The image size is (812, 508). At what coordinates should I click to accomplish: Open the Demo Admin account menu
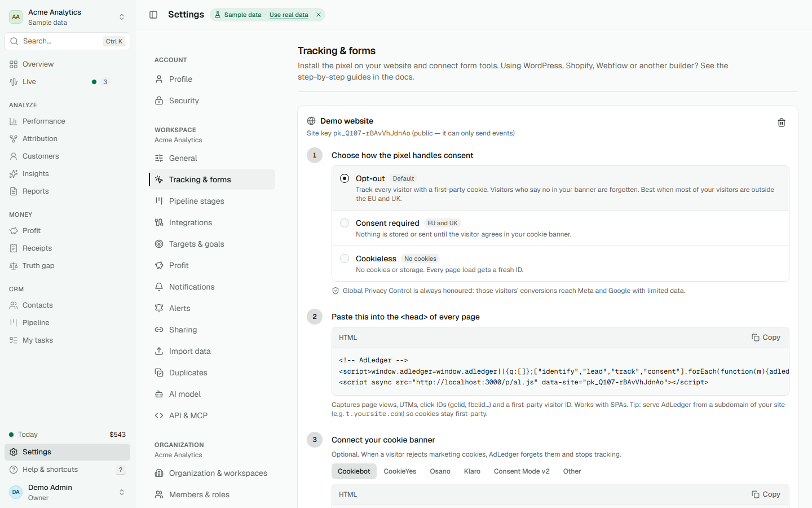[x=67, y=492]
